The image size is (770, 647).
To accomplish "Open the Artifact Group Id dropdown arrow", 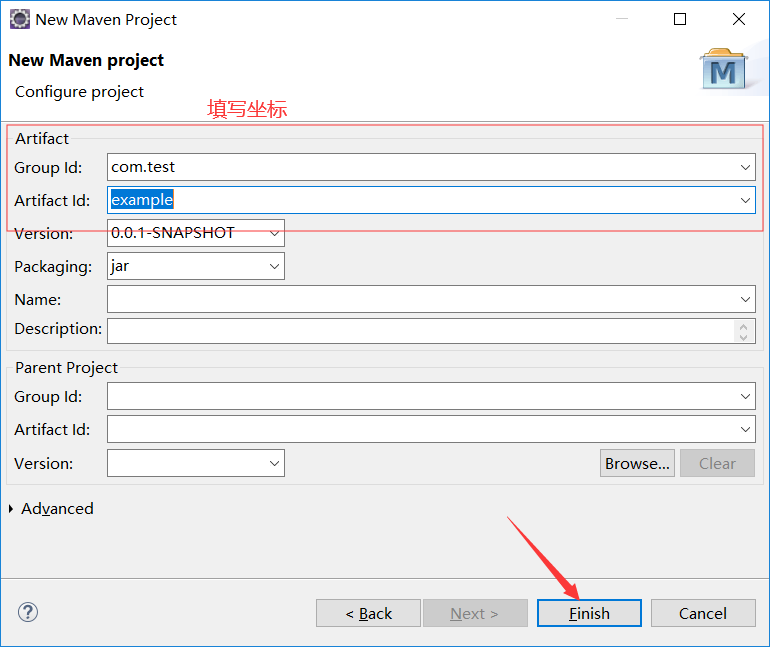I will [745, 167].
